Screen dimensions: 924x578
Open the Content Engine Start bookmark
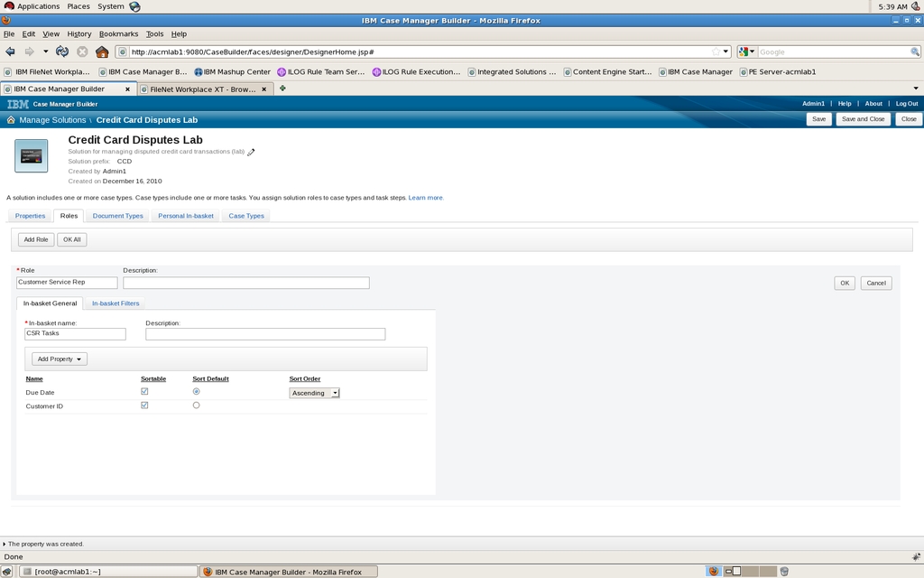tap(607, 72)
